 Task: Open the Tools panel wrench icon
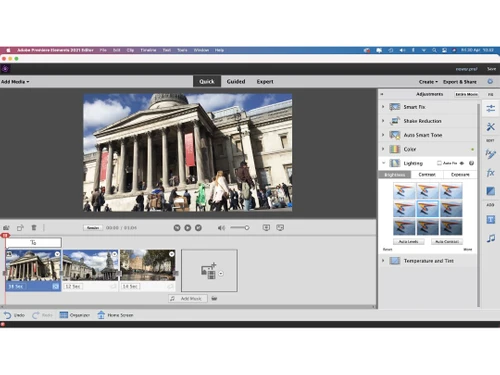tap(490, 127)
